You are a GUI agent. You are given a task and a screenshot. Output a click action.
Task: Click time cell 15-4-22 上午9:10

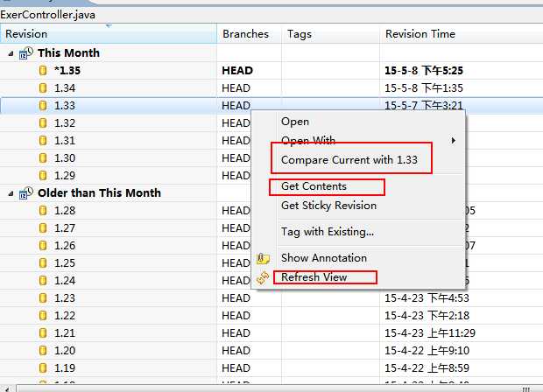click(427, 351)
